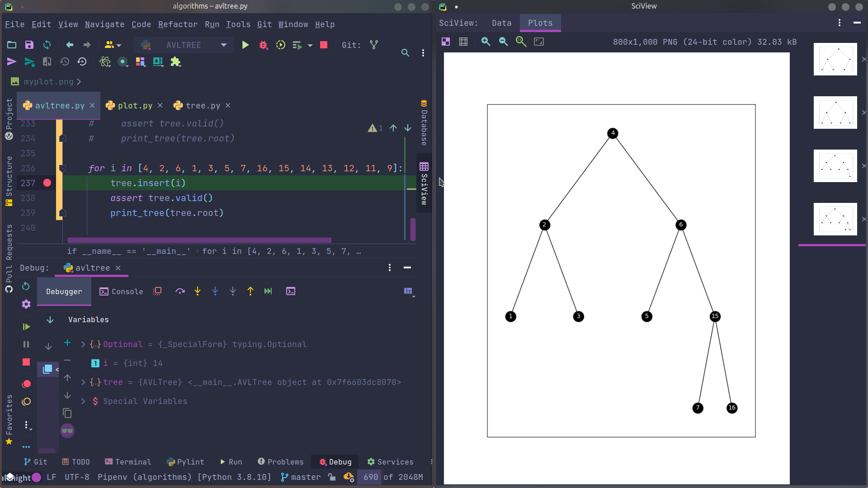This screenshot has height=488, width=868.
Task: Stop debugging red square in sidebar
Action: (26, 362)
